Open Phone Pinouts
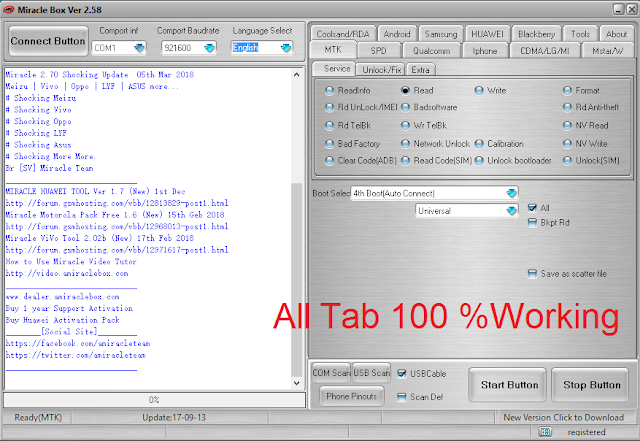 tap(351, 396)
